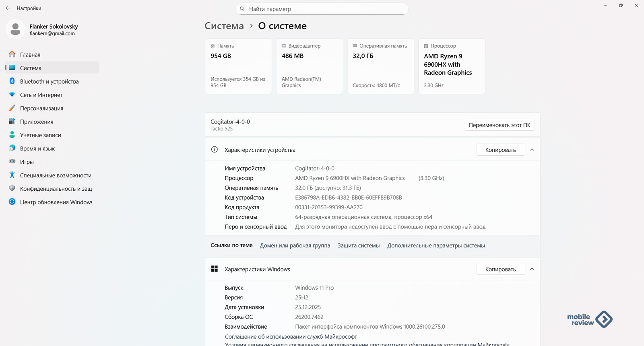Go back to Система breadcrumb
Viewport: 644px width, 346px height.
[224, 26]
